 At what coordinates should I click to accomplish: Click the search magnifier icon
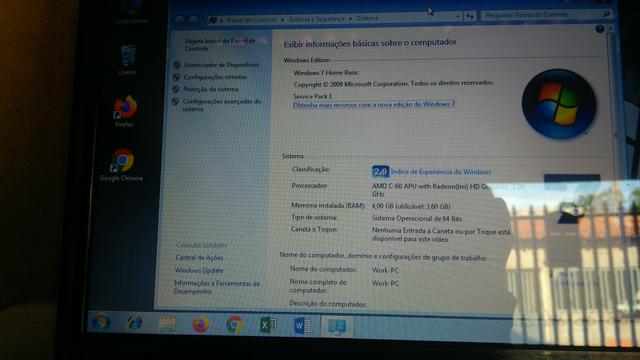(606, 14)
